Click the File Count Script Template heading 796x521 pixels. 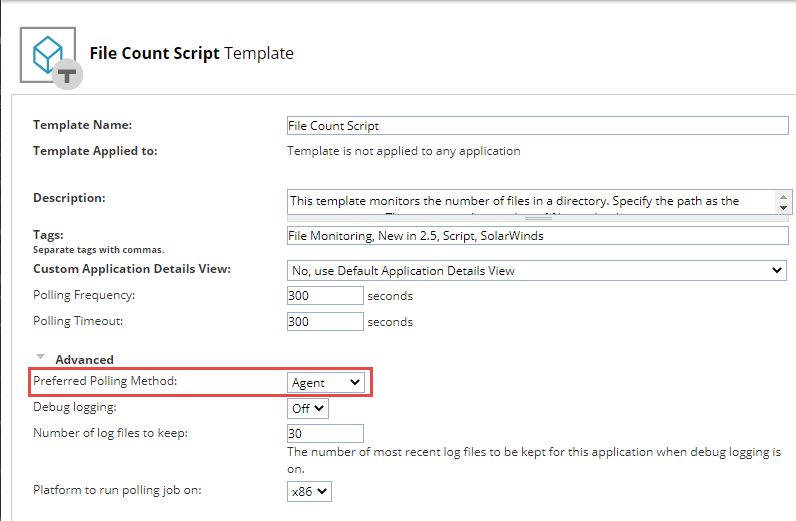(191, 53)
